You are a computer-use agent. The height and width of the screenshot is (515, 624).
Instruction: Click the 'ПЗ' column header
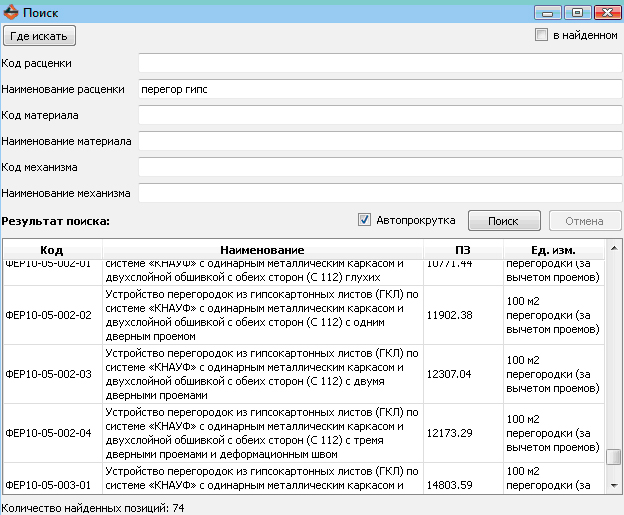click(462, 249)
